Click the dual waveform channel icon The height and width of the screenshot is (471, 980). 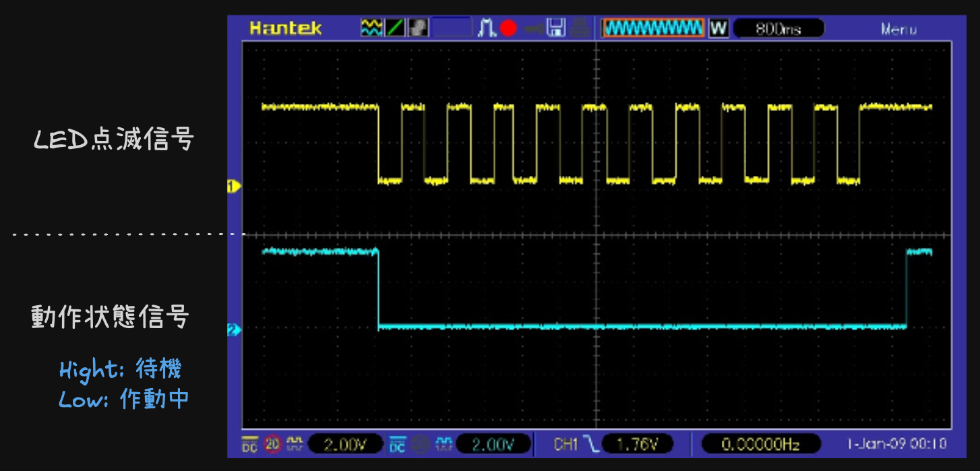click(x=371, y=28)
